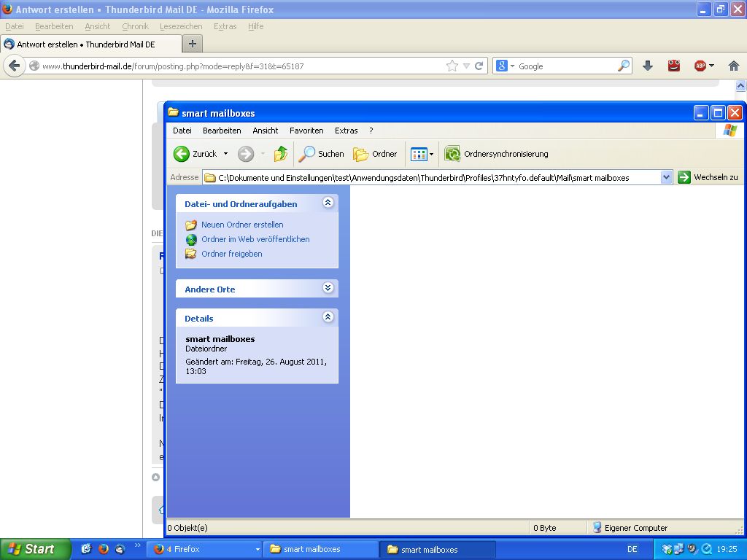Open the Favoriten menu
The height and width of the screenshot is (560, 747).
(x=306, y=131)
